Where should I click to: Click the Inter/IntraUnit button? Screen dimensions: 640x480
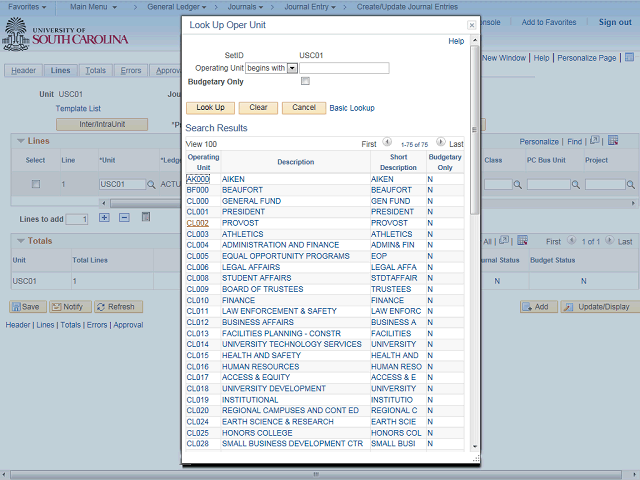coord(102,124)
